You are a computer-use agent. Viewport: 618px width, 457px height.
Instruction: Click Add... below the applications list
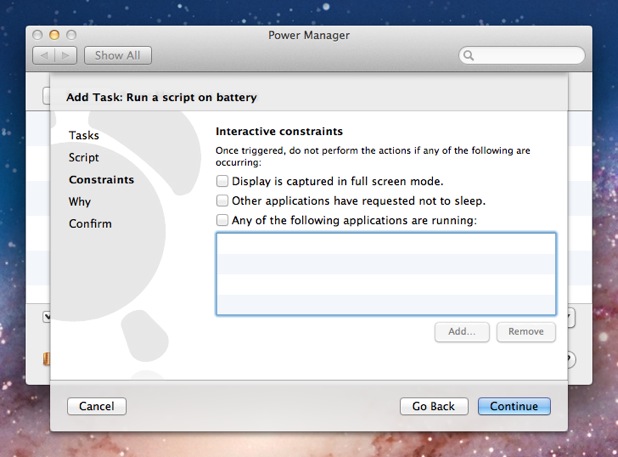462,332
